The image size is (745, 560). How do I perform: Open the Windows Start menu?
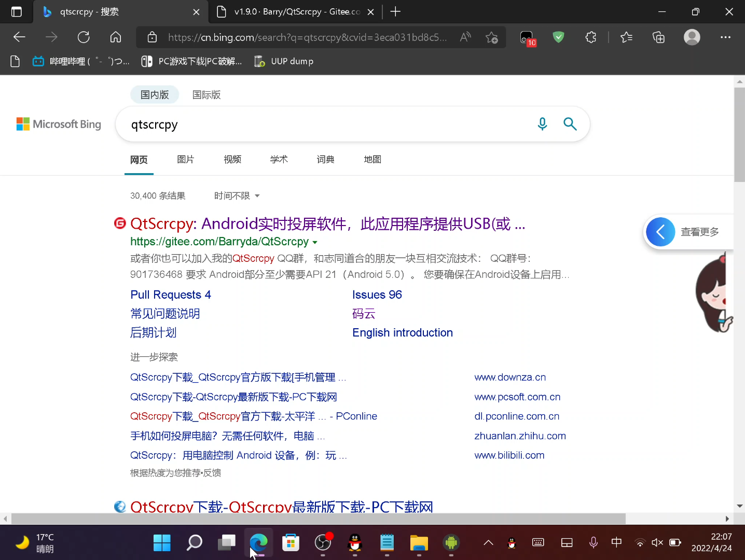162,543
